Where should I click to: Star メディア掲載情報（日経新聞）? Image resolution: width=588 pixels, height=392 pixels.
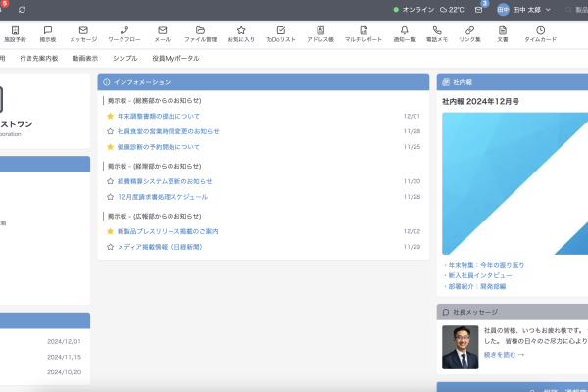(110, 247)
